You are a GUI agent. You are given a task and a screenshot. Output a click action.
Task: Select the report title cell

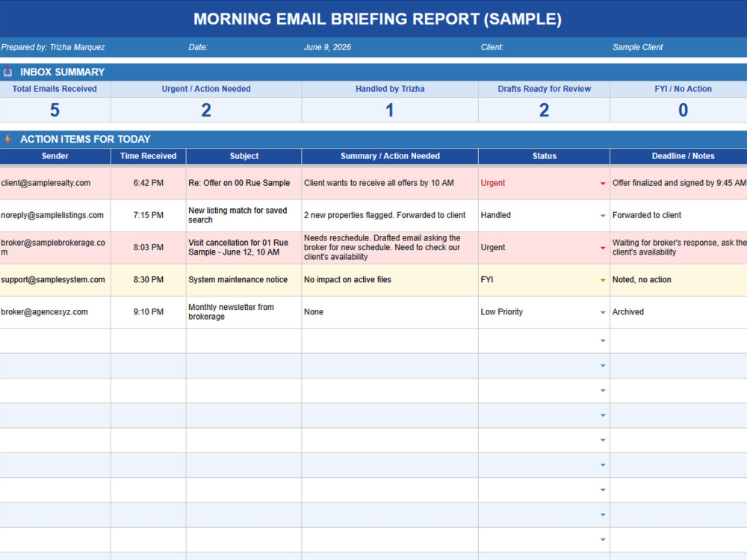point(373,19)
